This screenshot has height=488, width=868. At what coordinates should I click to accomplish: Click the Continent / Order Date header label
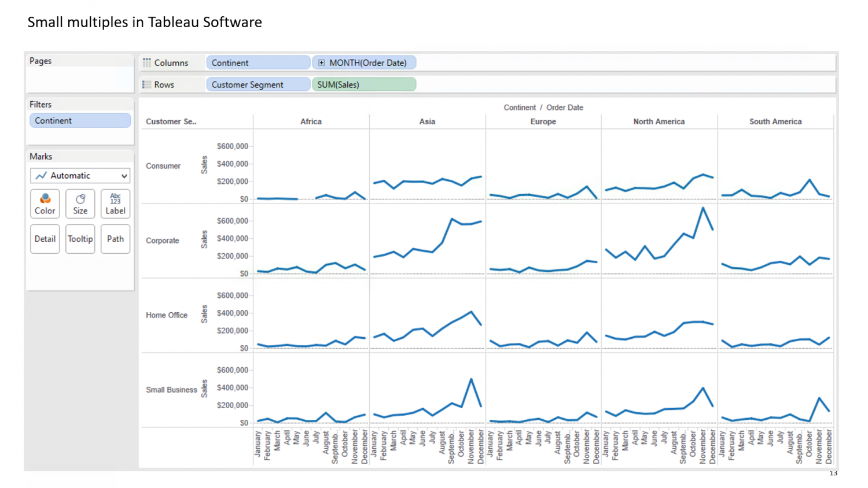[x=543, y=108]
